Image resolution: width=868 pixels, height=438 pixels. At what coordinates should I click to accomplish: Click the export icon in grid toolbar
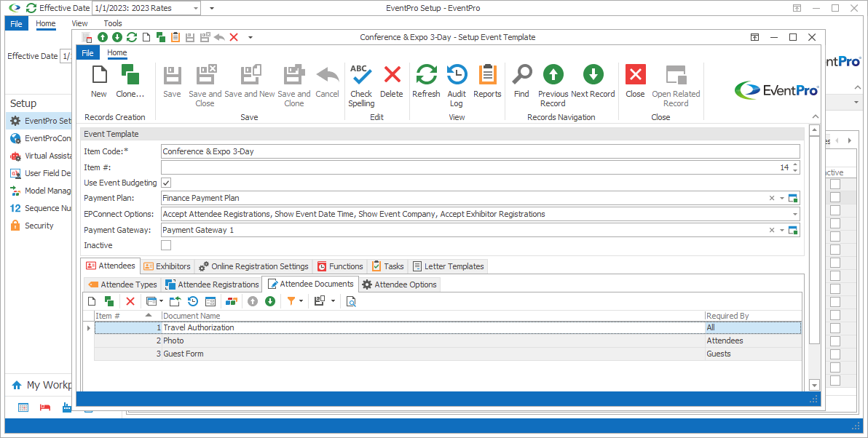pyautogui.click(x=175, y=300)
